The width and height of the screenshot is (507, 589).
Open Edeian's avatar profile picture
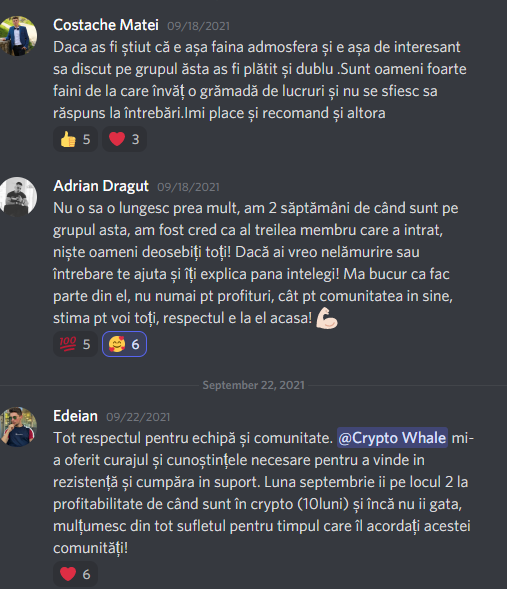[x=18, y=427]
